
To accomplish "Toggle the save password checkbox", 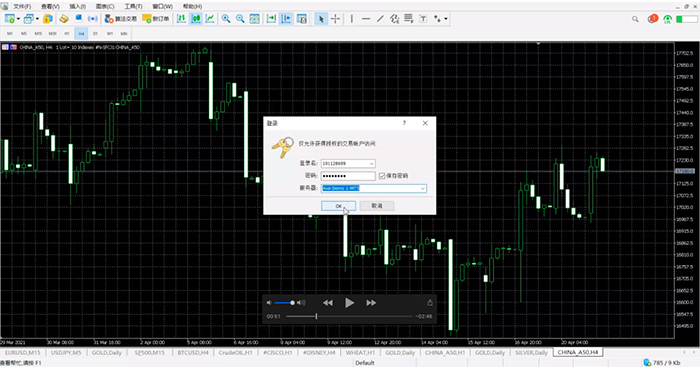I will (382, 176).
